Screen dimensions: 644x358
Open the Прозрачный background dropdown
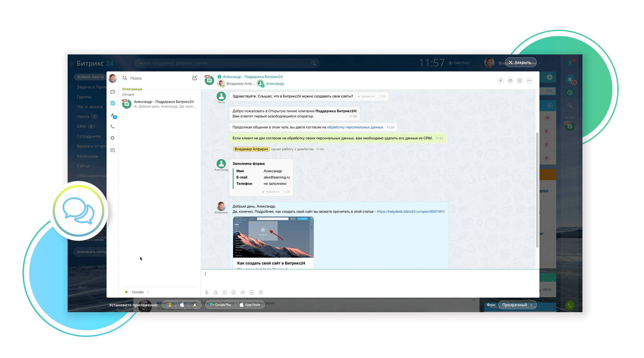coord(517,305)
